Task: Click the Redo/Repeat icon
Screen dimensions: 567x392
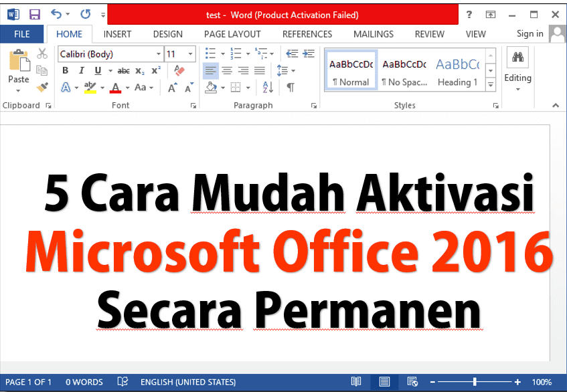Action: point(85,14)
